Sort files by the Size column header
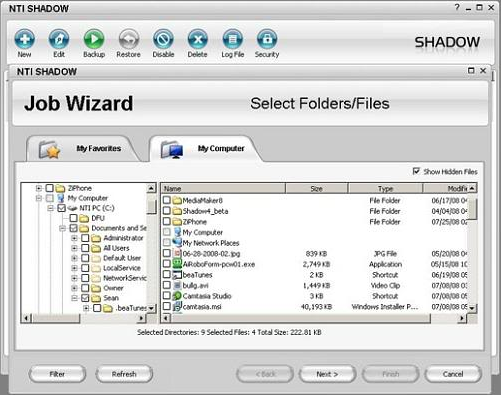Viewport: 501px width, 395px height. tap(316, 189)
